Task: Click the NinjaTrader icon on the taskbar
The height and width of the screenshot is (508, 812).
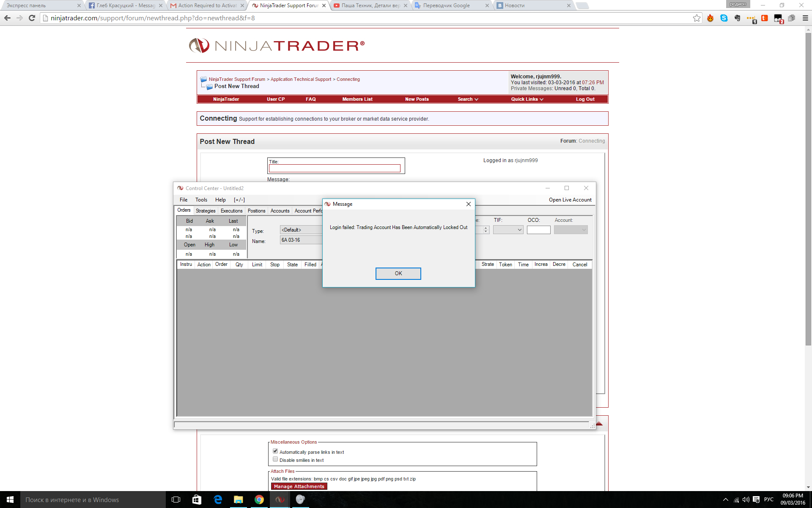Action: (280, 500)
